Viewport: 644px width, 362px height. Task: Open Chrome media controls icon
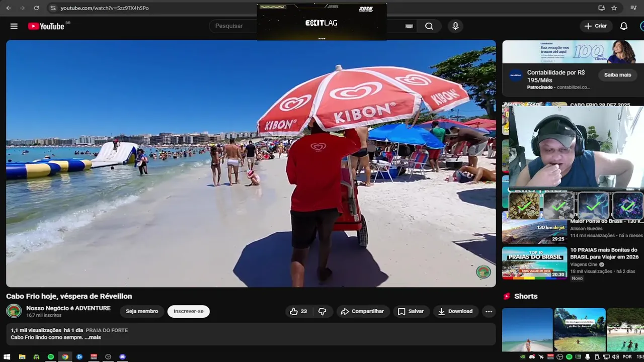click(x=633, y=8)
